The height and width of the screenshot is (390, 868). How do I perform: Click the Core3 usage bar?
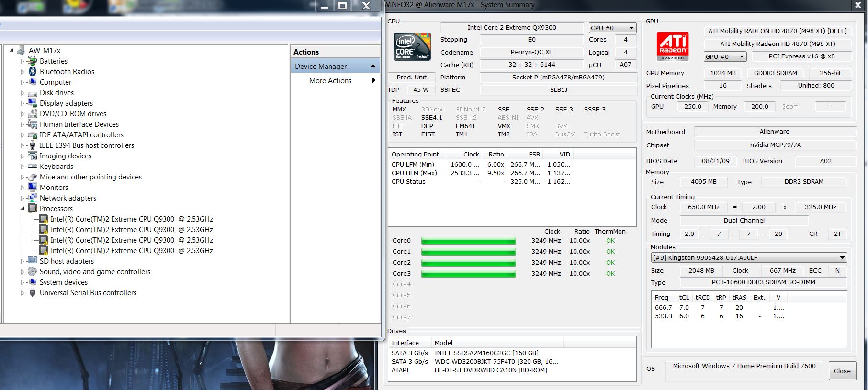469,274
